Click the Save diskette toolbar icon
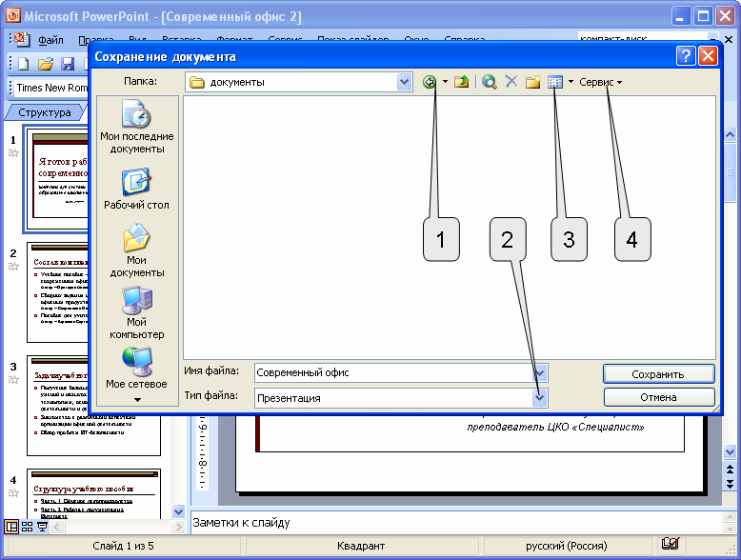 coord(68,64)
